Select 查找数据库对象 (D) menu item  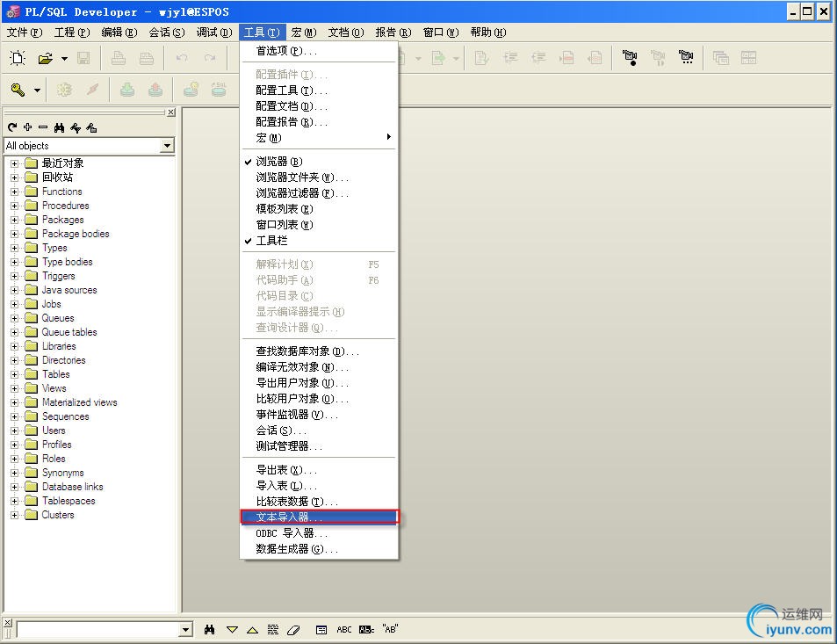(x=319, y=351)
